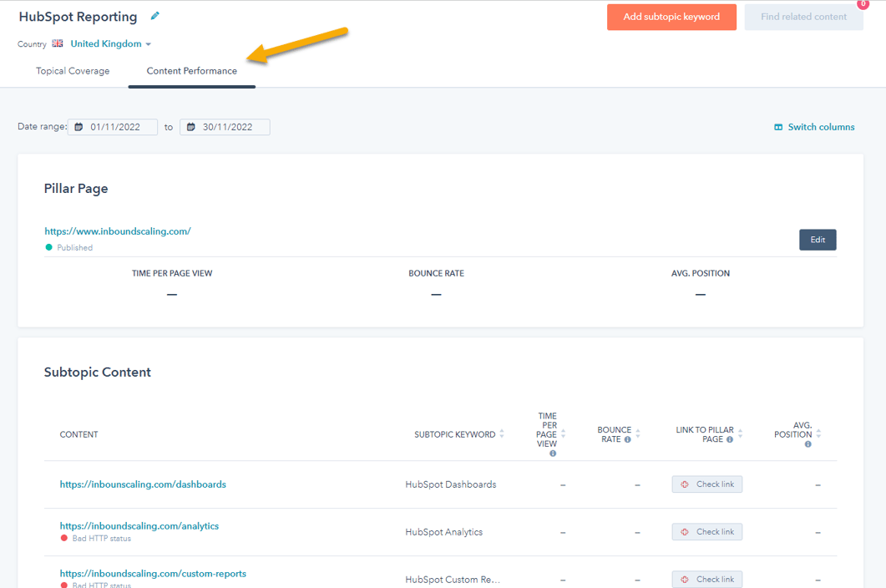Open Switch columns via its grid icon

pos(780,126)
